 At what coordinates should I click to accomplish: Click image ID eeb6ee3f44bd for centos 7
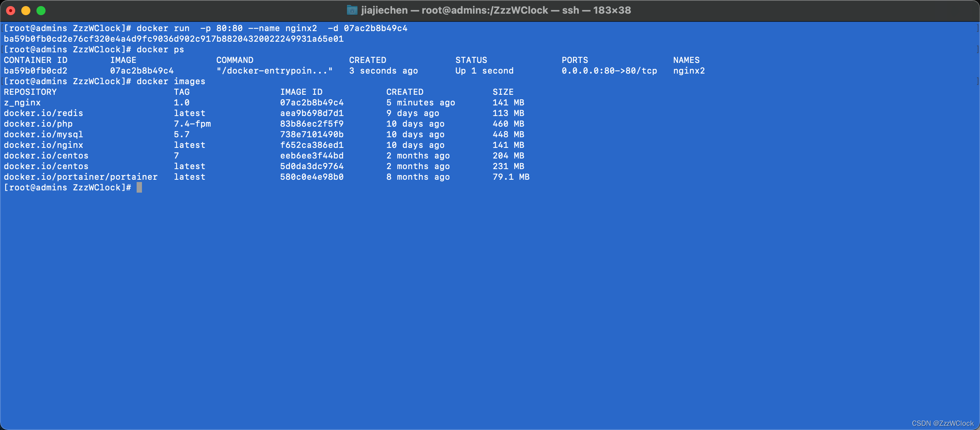(312, 156)
